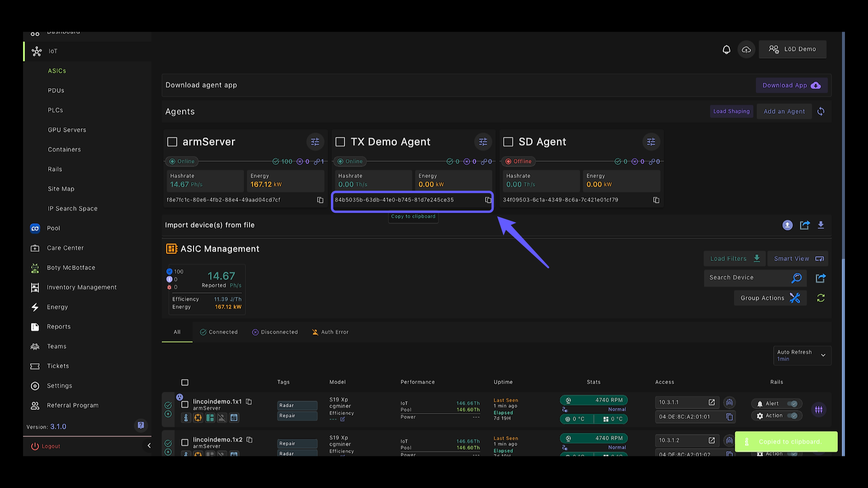This screenshot has width=868, height=488.
Task: Check the select-all devices checkbox
Action: tap(185, 382)
